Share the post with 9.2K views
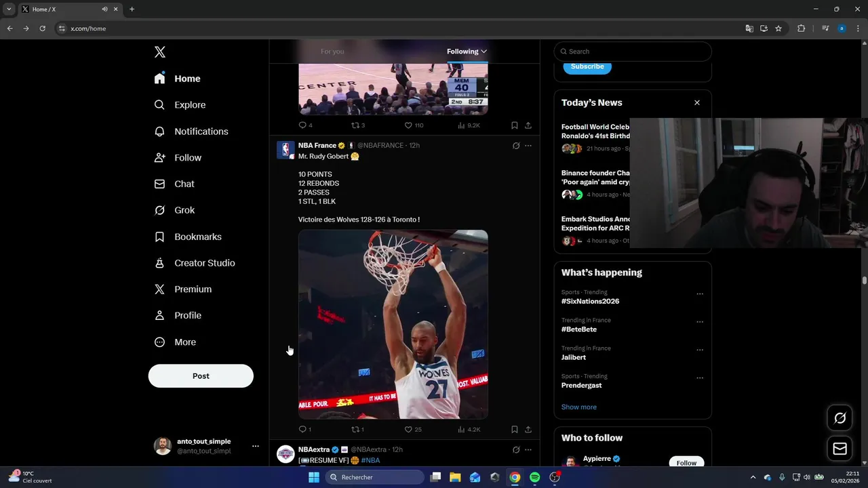 [x=528, y=125]
